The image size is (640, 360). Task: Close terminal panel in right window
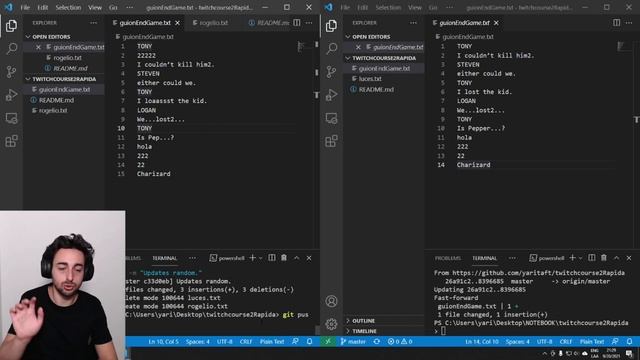click(629, 258)
